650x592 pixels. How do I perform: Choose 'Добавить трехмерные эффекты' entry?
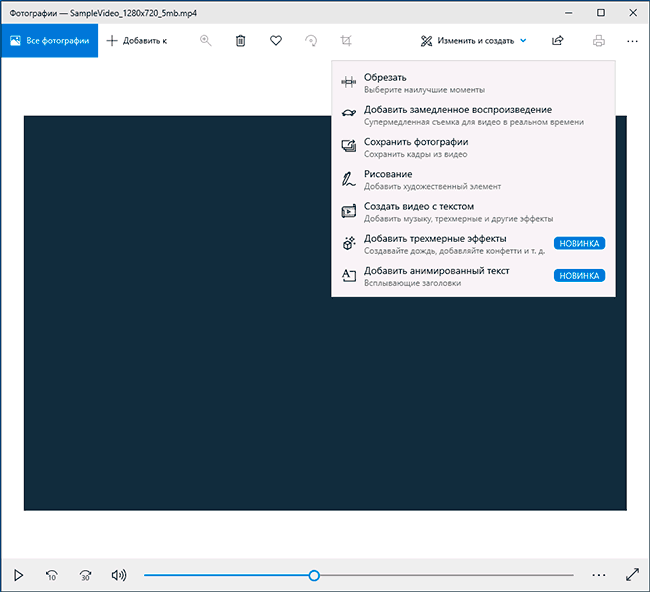473,244
